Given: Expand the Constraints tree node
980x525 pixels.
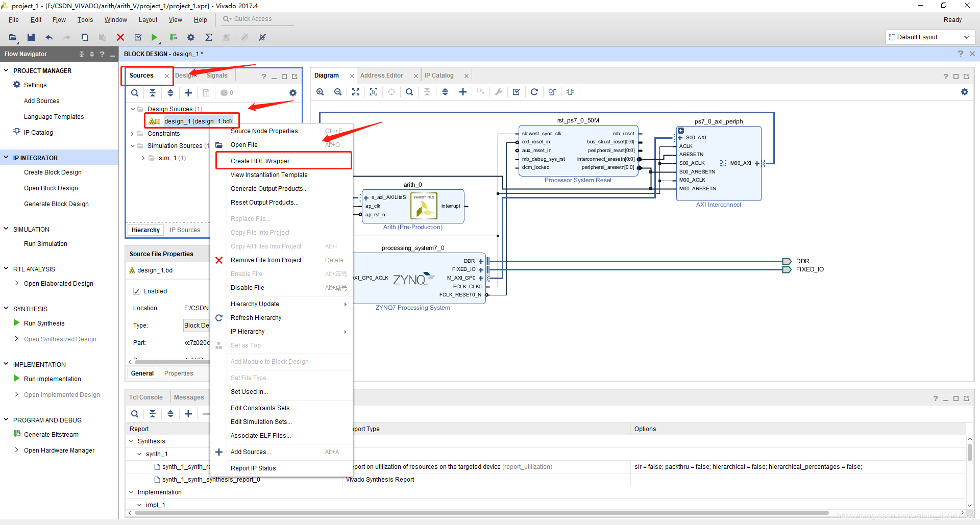Looking at the screenshot, I should pyautogui.click(x=133, y=134).
